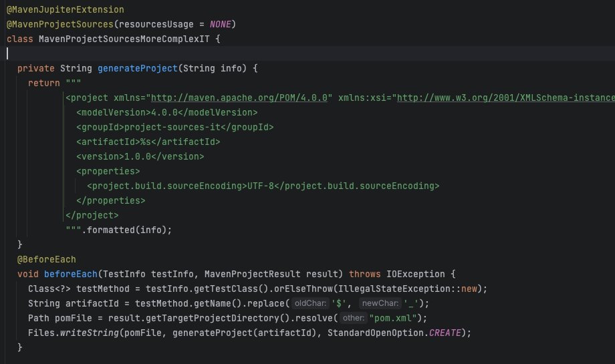Image resolution: width=615 pixels, height=364 pixels.
Task: Click the "pom.xml" string literal
Action: (x=392, y=318)
